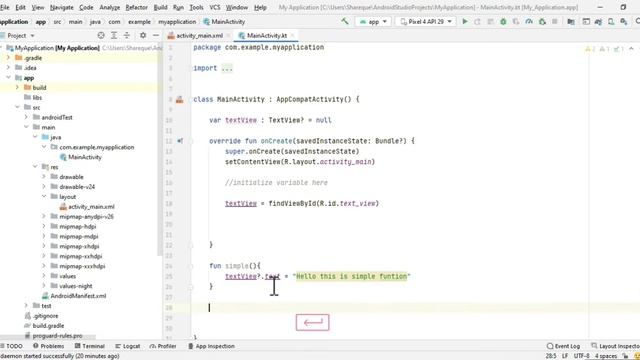Run the app with green play button

click(x=464, y=22)
